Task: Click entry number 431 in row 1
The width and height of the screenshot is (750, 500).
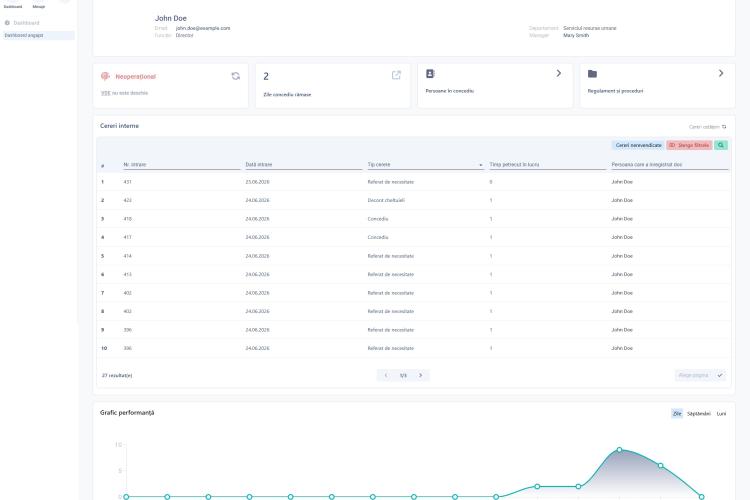Action: tap(127, 182)
